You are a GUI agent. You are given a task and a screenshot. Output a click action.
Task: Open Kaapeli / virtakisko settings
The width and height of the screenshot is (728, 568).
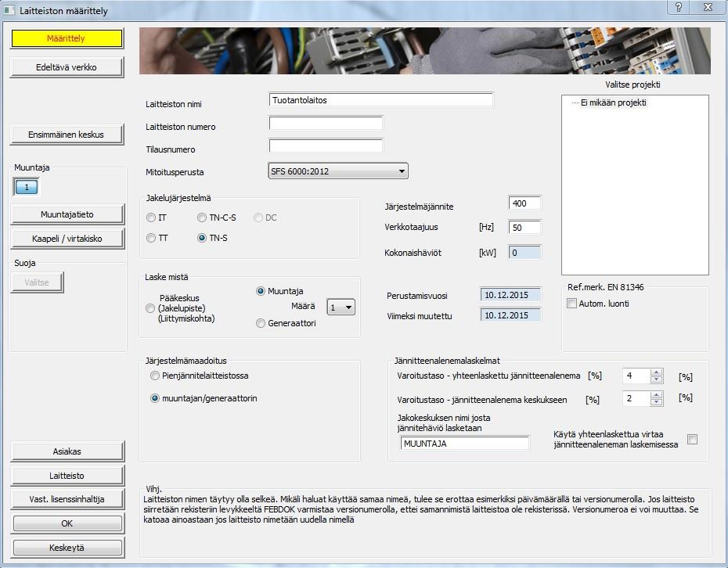tap(67, 239)
